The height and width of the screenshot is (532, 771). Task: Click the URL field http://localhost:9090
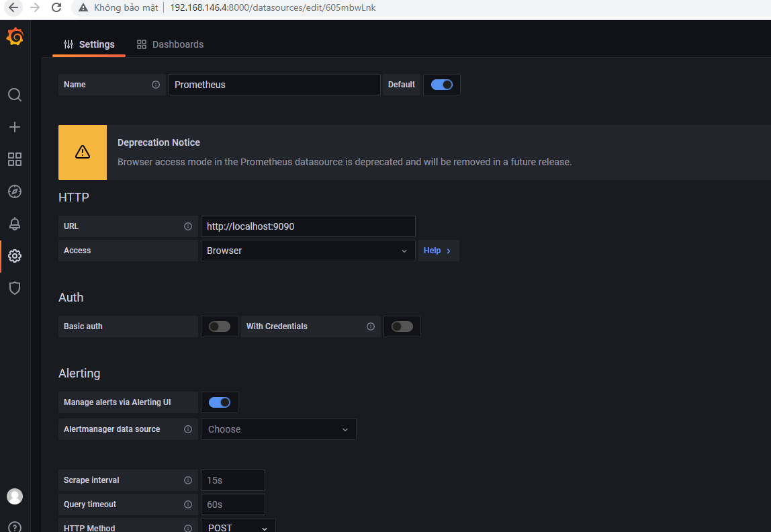click(x=308, y=226)
